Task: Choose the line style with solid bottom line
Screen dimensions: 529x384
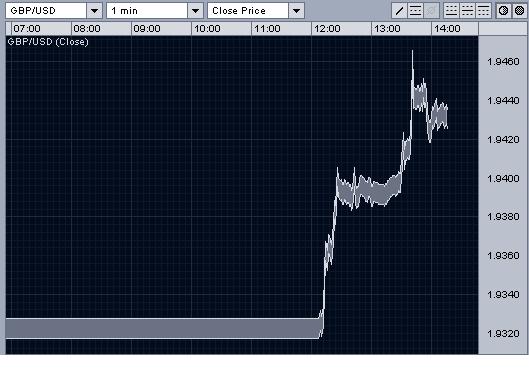Action: point(451,10)
